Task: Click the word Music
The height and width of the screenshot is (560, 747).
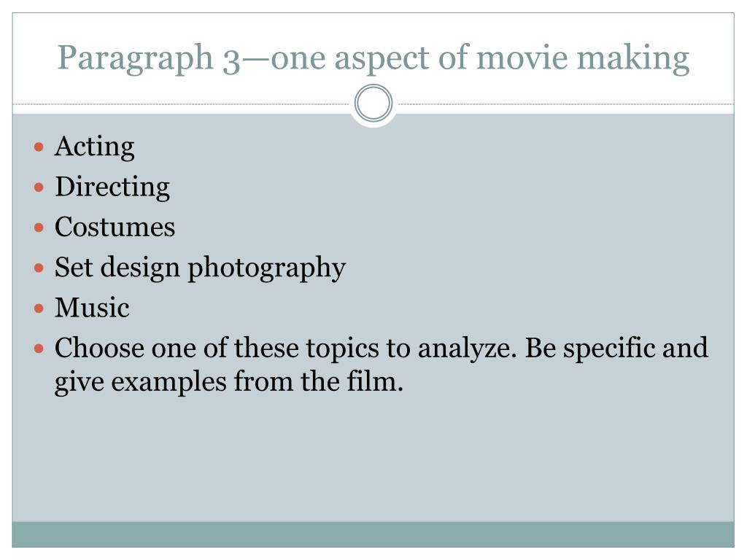Action: tap(92, 308)
